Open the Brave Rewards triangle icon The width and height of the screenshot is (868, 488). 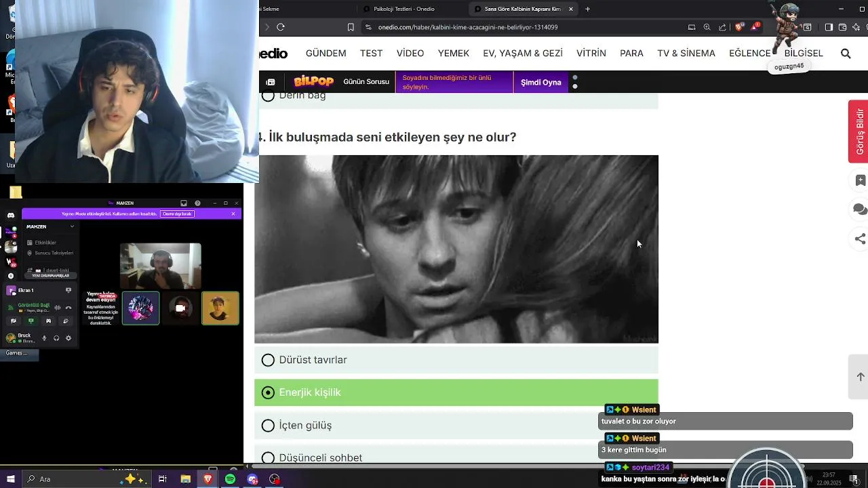[x=754, y=27]
